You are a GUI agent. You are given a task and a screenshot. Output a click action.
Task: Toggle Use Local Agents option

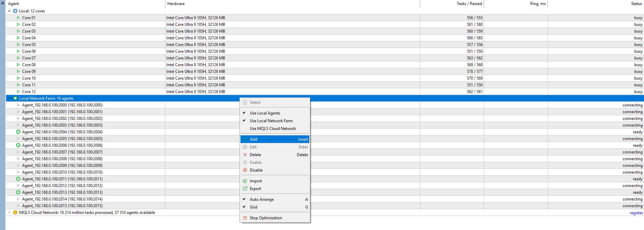[275, 113]
